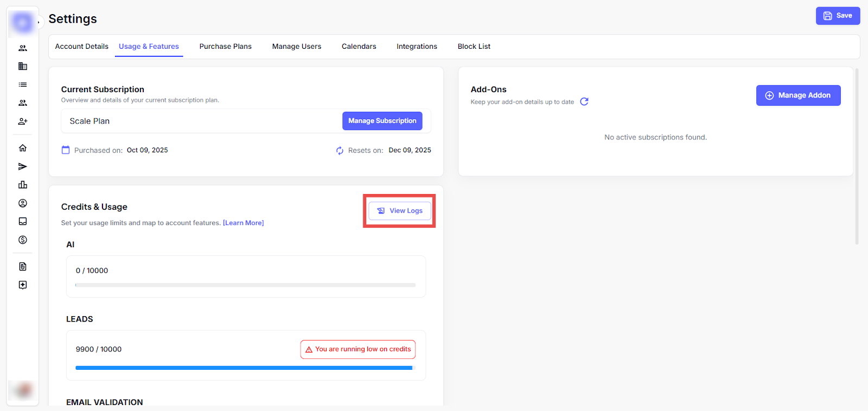Click the LEADS credits progress bar

245,368
